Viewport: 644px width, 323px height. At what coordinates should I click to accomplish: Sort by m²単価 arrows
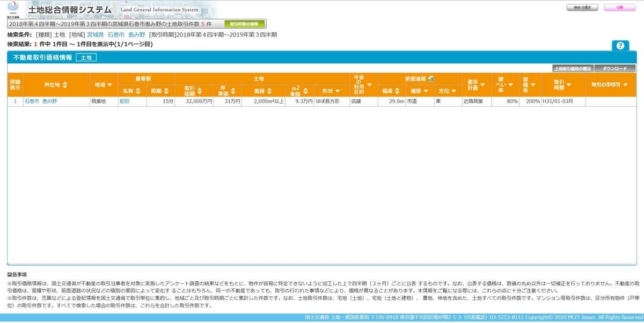(305, 91)
